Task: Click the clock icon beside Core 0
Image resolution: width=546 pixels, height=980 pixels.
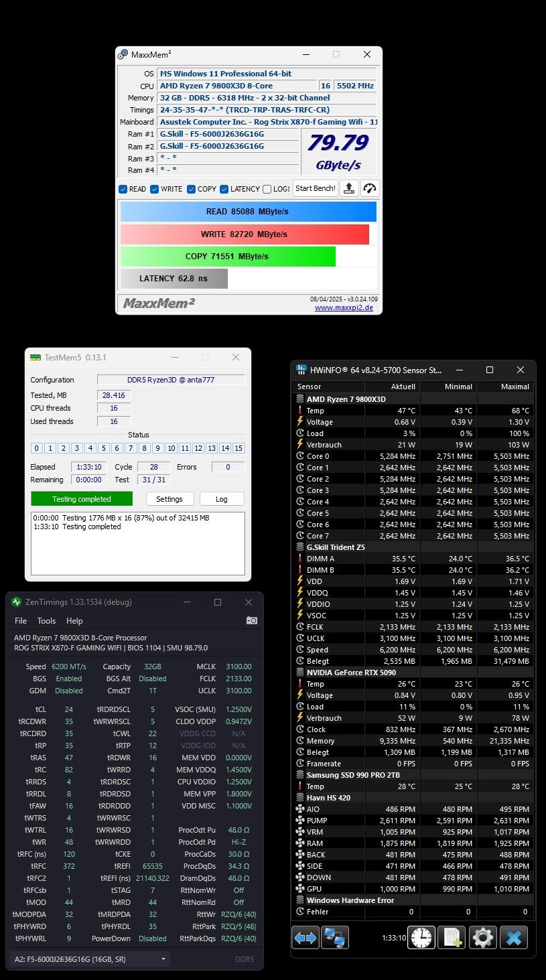Action: click(300, 456)
